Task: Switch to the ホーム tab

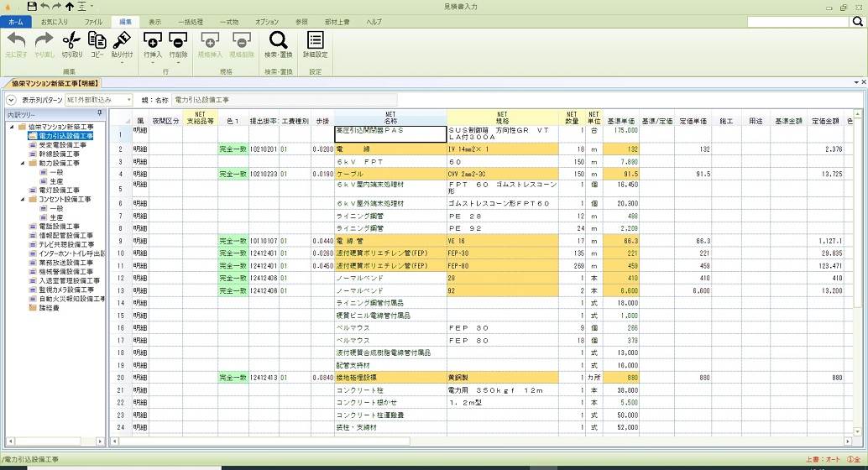Action: click(x=15, y=22)
